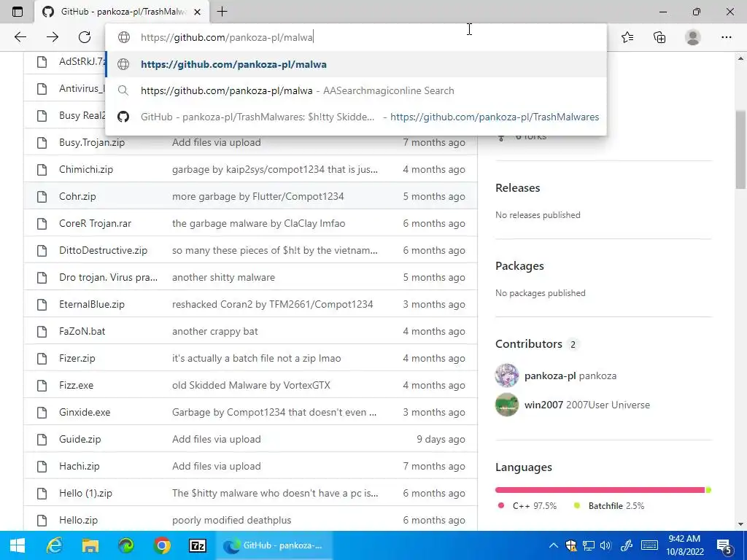
Task: Open the browser profile avatar
Action: coord(693,37)
